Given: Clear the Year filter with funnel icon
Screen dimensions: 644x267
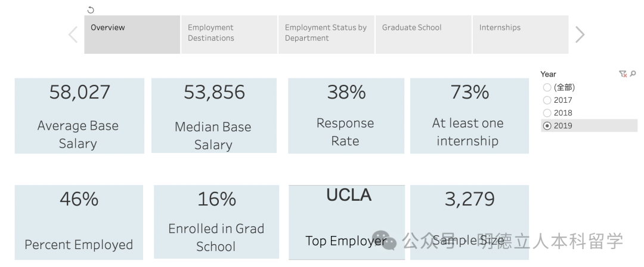Looking at the screenshot, I should coord(623,74).
